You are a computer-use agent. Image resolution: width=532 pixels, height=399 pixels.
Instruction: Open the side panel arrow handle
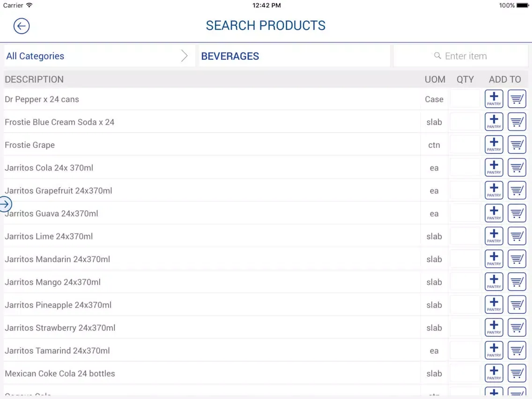[6, 204]
